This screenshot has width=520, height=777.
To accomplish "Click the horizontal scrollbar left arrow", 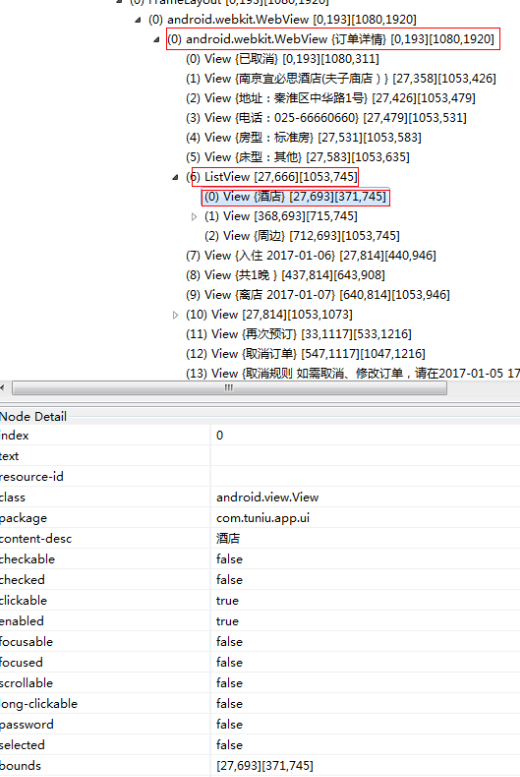I will 3,388.
